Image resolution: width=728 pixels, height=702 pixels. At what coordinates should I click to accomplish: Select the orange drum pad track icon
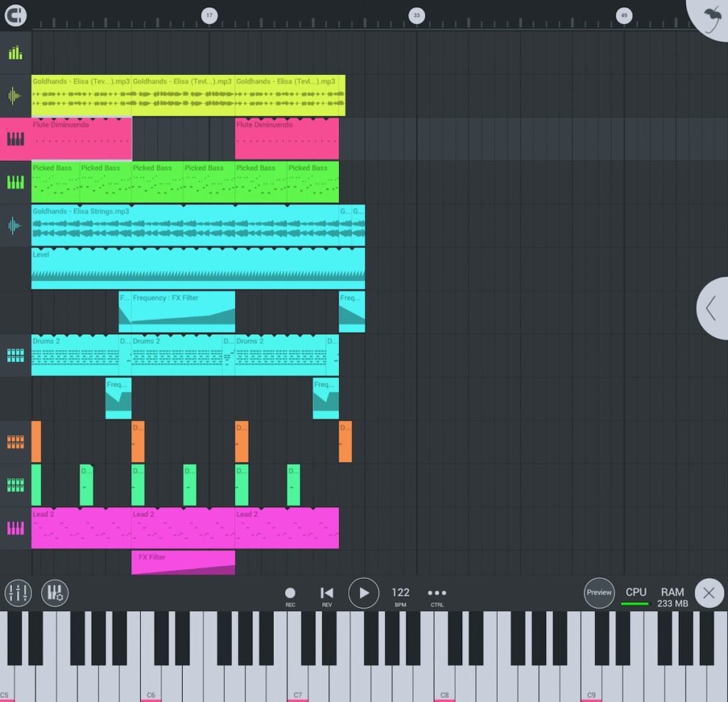(x=15, y=442)
